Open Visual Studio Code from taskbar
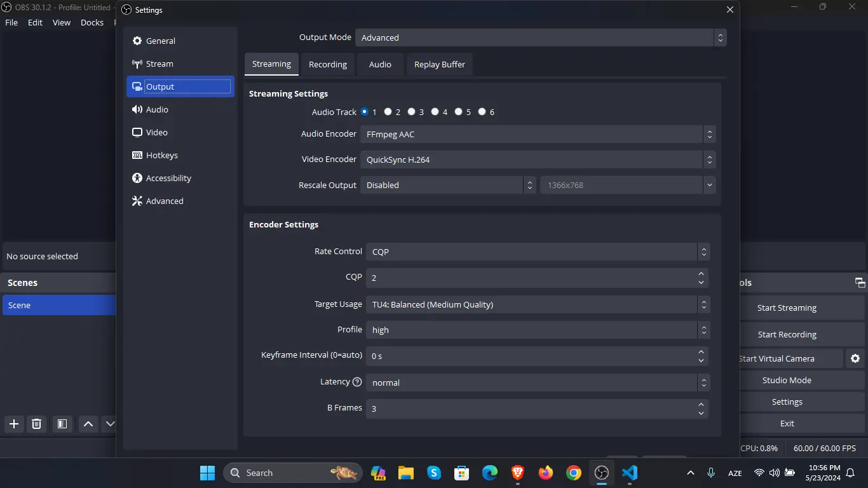This screenshot has width=868, height=488. tap(630, 473)
